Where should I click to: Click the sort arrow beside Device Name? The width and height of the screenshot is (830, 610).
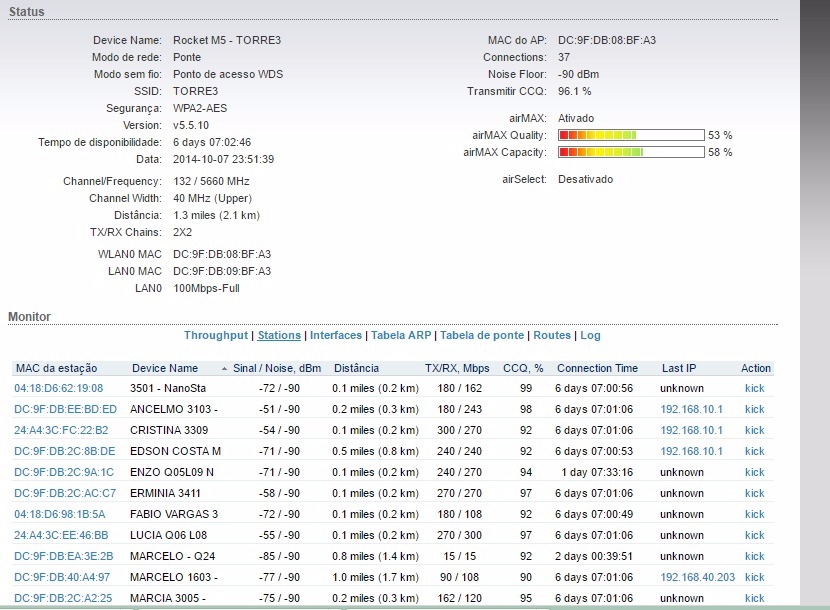[x=224, y=369]
